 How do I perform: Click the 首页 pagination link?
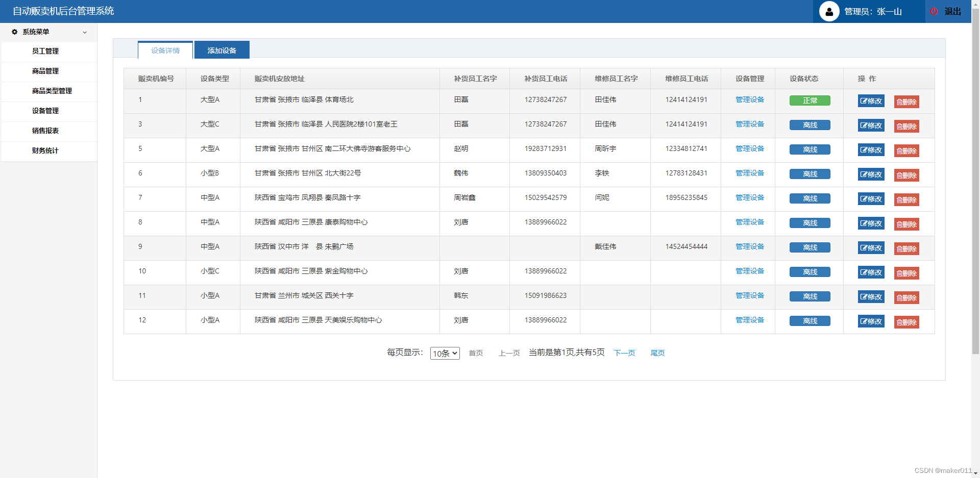point(476,353)
